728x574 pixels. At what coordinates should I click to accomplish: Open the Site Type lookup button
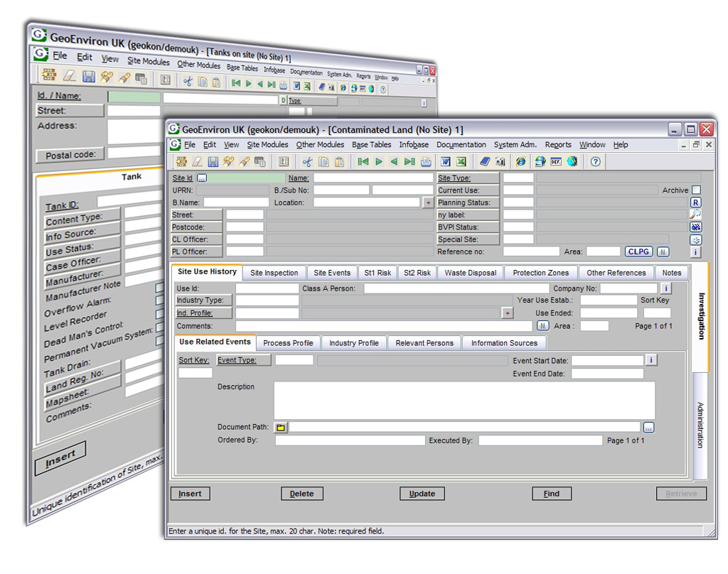point(468,178)
